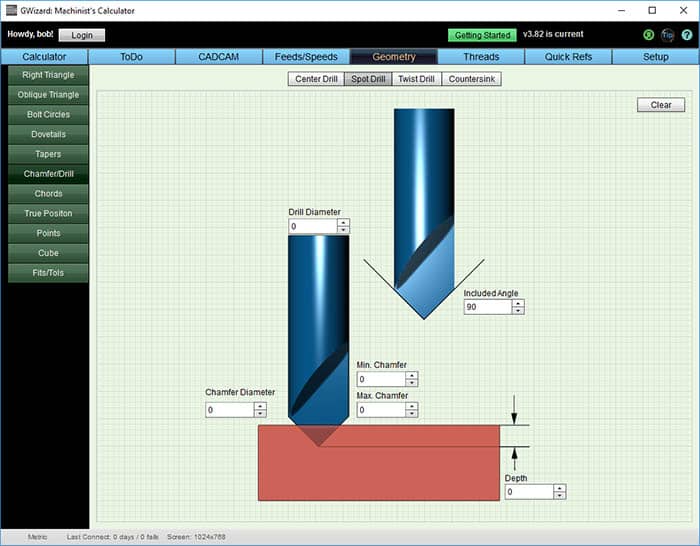Increase Included Angle with up arrow
Screen dimensions: 700x546
click(x=518, y=303)
